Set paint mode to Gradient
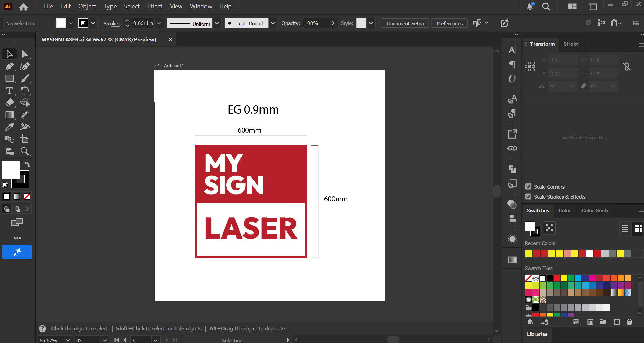The width and height of the screenshot is (644, 343). click(17, 197)
